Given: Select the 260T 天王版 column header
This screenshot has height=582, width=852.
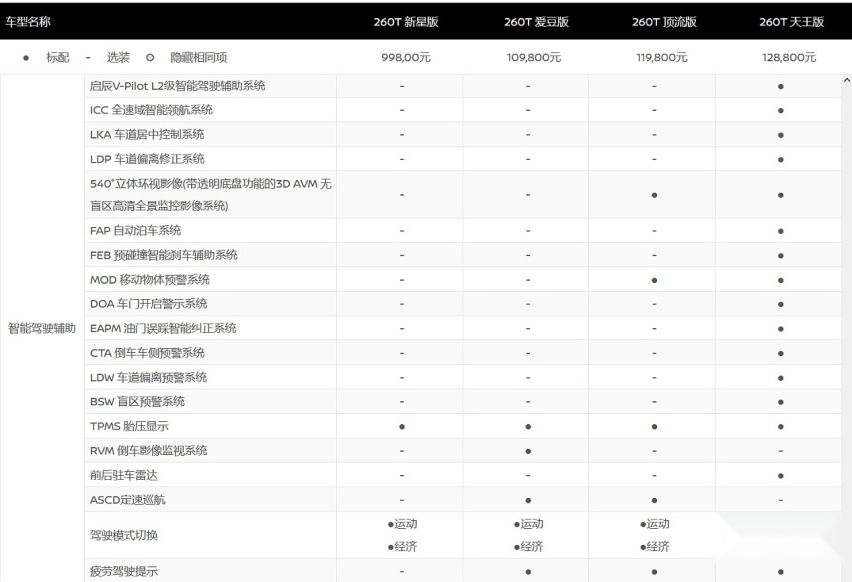Looking at the screenshot, I should click(x=791, y=22).
